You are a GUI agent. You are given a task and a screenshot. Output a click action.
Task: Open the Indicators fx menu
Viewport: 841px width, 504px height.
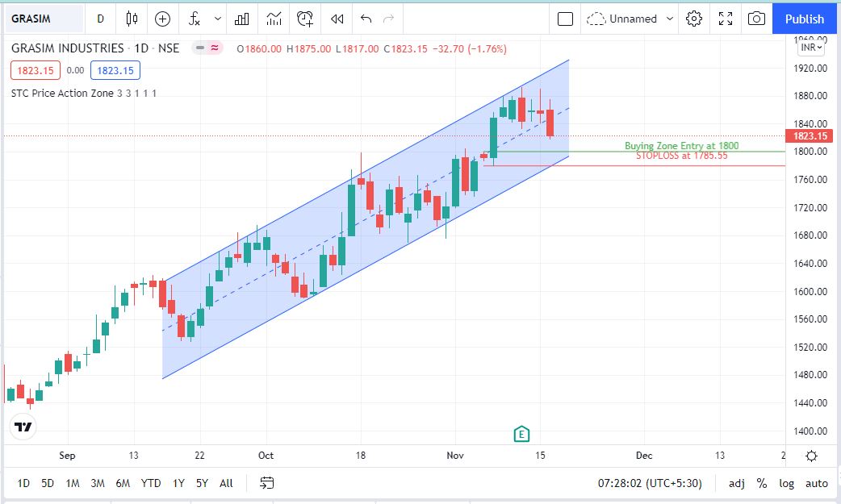195,19
